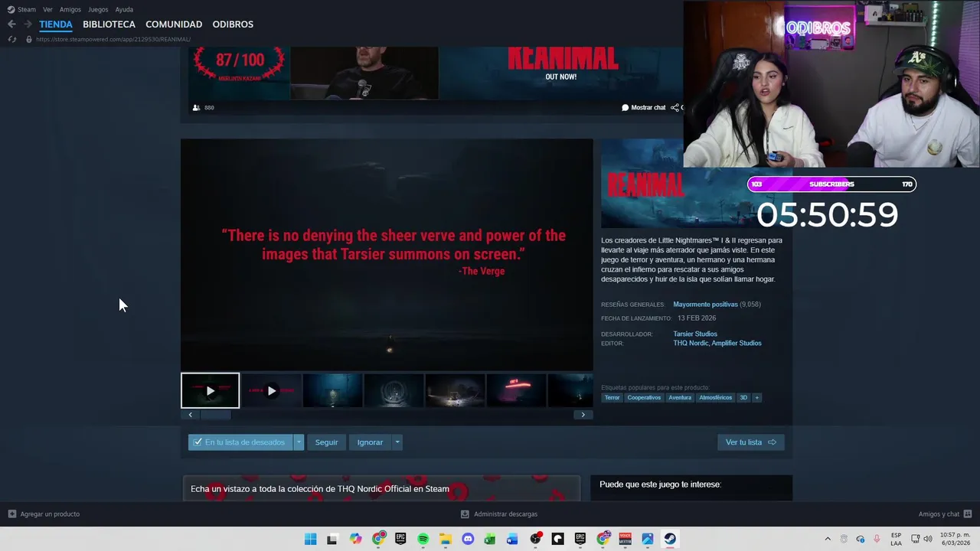Image resolution: width=980 pixels, height=551 pixels.
Task: Switch to the TIENDA tab
Action: pos(56,24)
